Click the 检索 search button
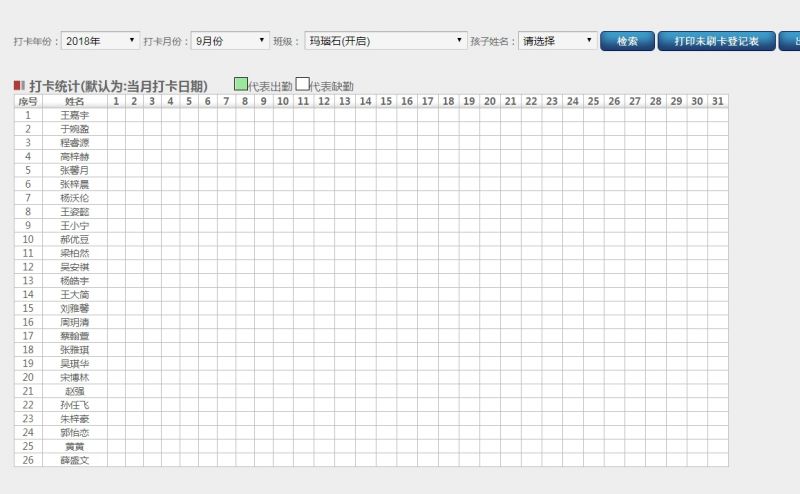Image resolution: width=800 pixels, height=494 pixels. pyautogui.click(x=627, y=41)
